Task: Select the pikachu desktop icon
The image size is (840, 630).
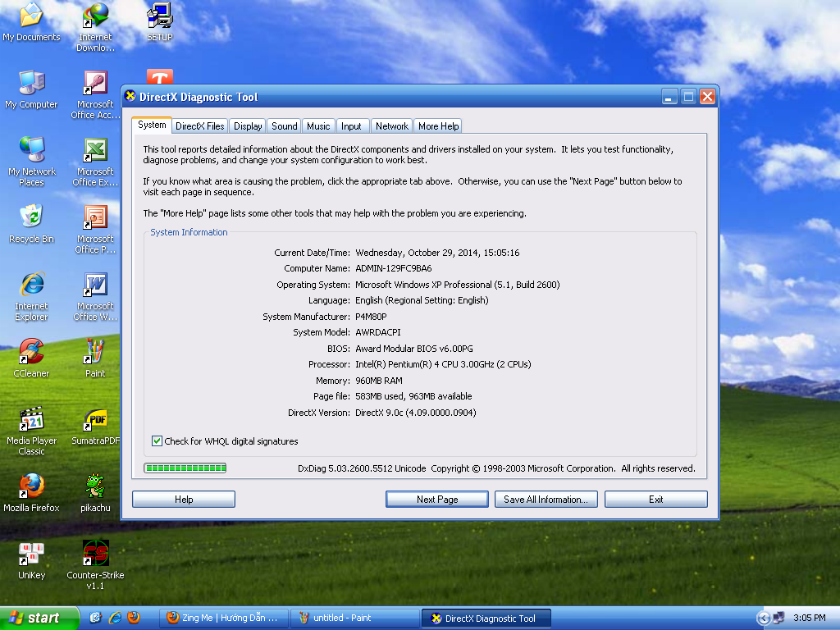Action: coord(95,487)
